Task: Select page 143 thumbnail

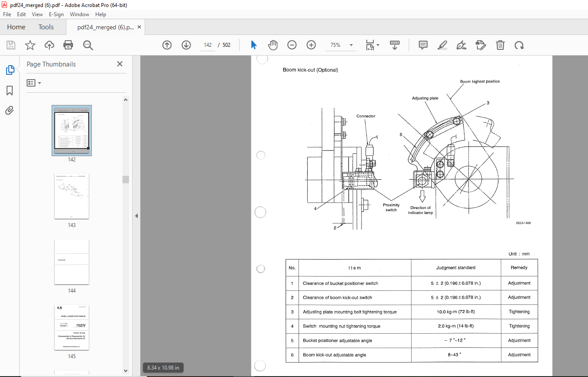Action: (x=72, y=196)
